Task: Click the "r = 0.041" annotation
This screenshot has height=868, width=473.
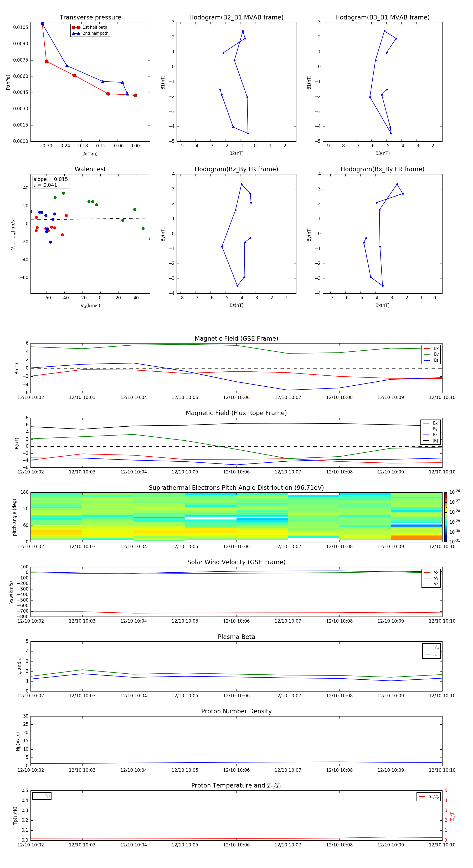Action: pyautogui.click(x=45, y=185)
